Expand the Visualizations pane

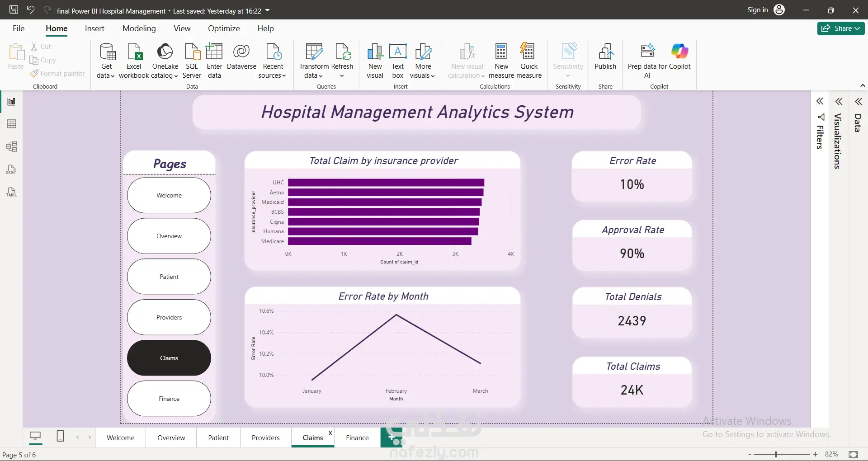point(839,101)
